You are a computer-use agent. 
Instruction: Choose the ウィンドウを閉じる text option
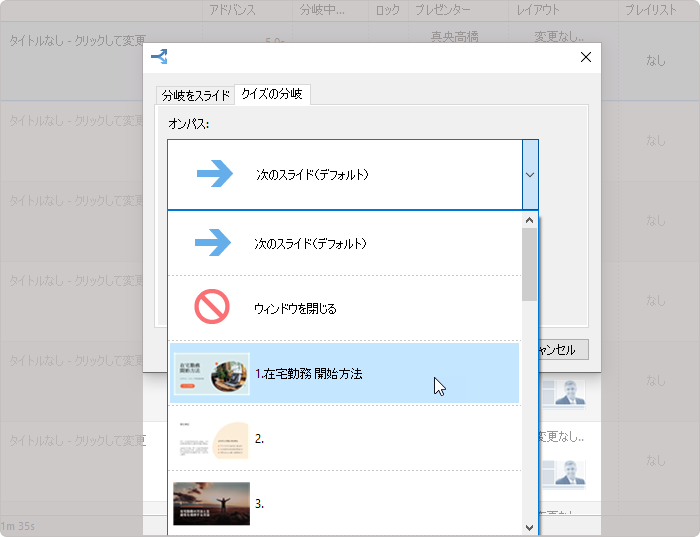295,309
